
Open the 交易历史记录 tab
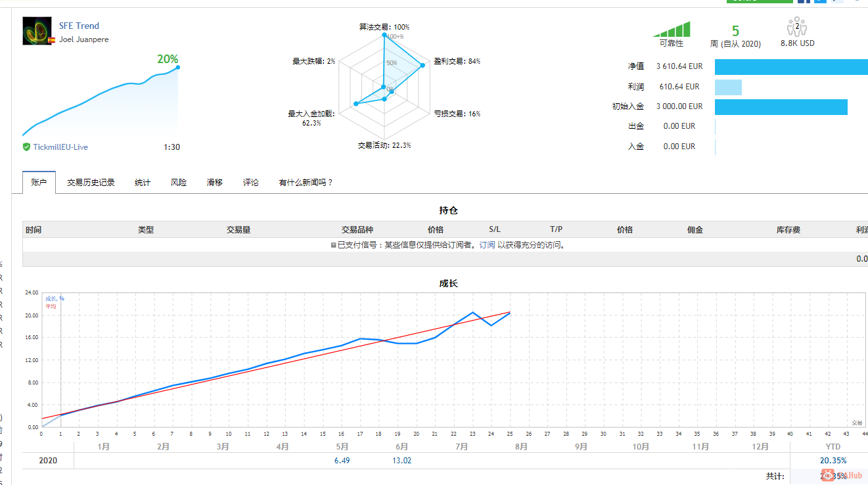(x=91, y=183)
